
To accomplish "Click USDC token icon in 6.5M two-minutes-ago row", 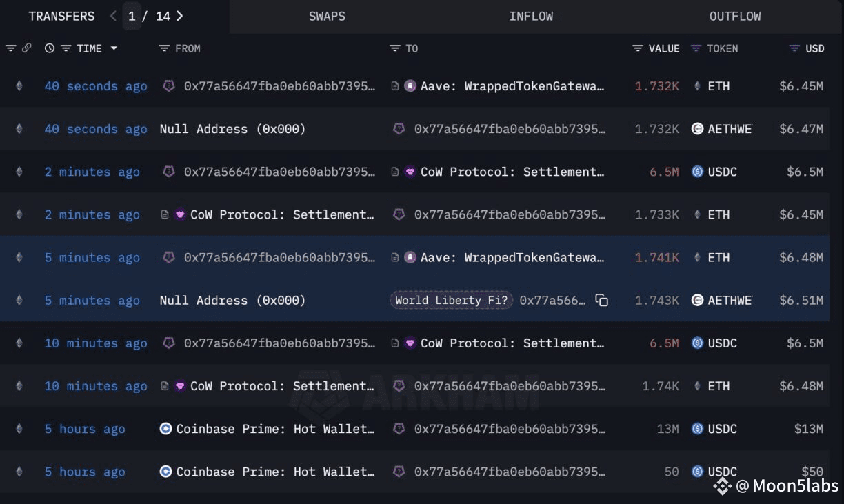I will click(697, 172).
